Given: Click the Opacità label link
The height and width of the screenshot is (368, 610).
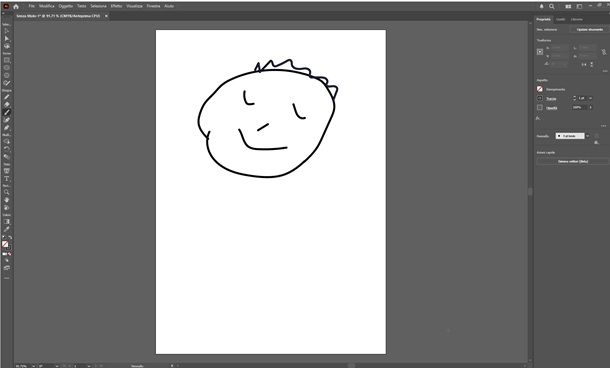Looking at the screenshot, I should coord(552,108).
